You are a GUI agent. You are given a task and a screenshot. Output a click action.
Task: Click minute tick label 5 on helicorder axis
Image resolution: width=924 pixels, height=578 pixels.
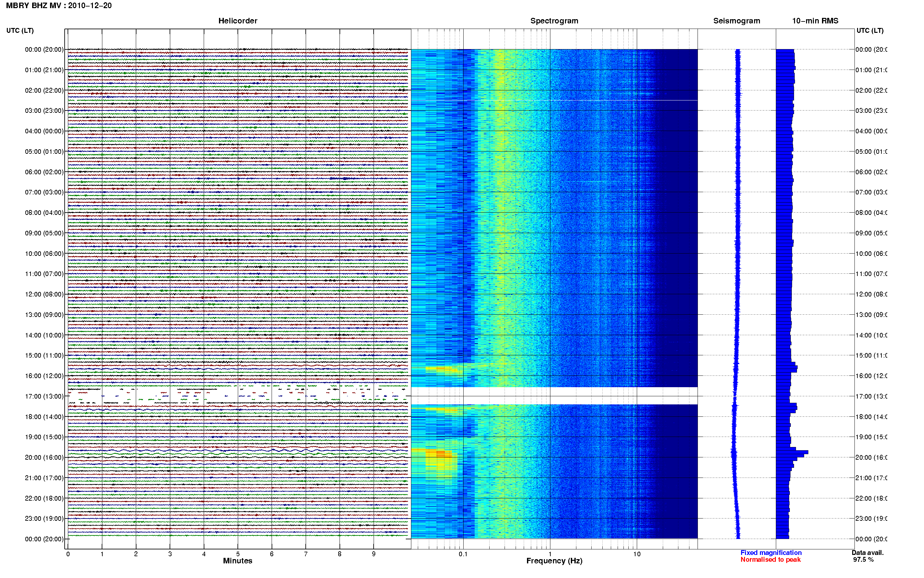tap(237, 554)
